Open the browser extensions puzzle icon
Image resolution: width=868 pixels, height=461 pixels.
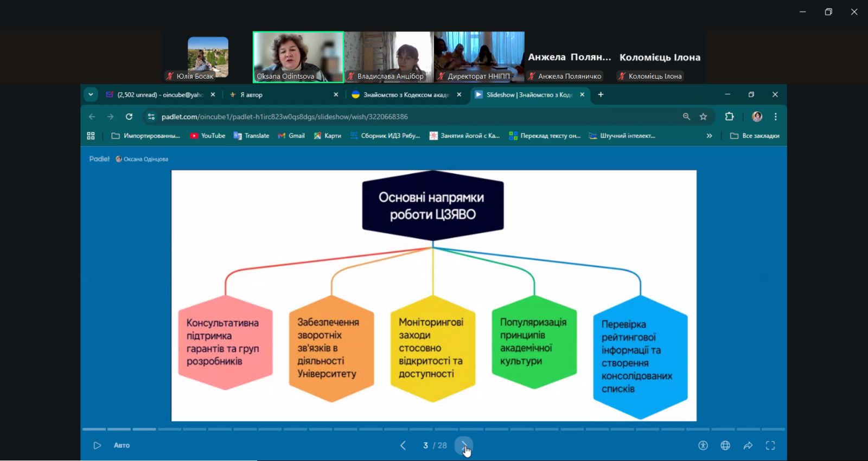(729, 117)
